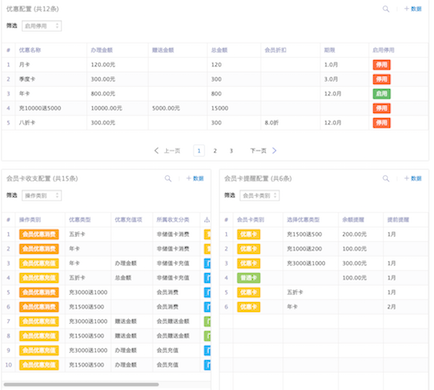Open search in the 会员卡提醒配置 panel
Image resolution: width=434 pixels, height=390 pixels.
point(386,179)
